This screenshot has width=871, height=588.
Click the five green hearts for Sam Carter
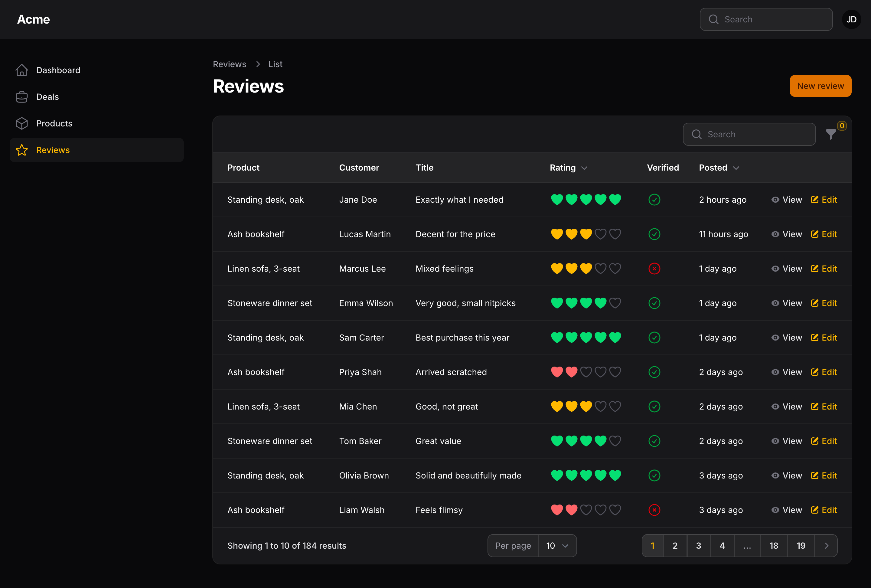pyautogui.click(x=586, y=337)
